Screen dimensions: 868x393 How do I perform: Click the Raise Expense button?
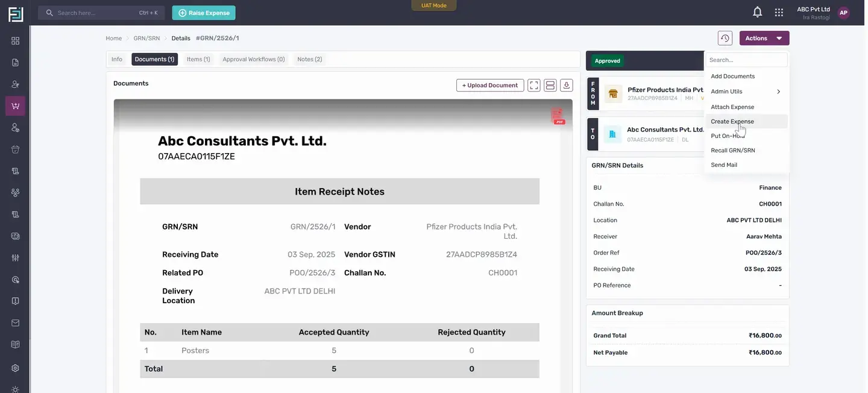click(204, 13)
